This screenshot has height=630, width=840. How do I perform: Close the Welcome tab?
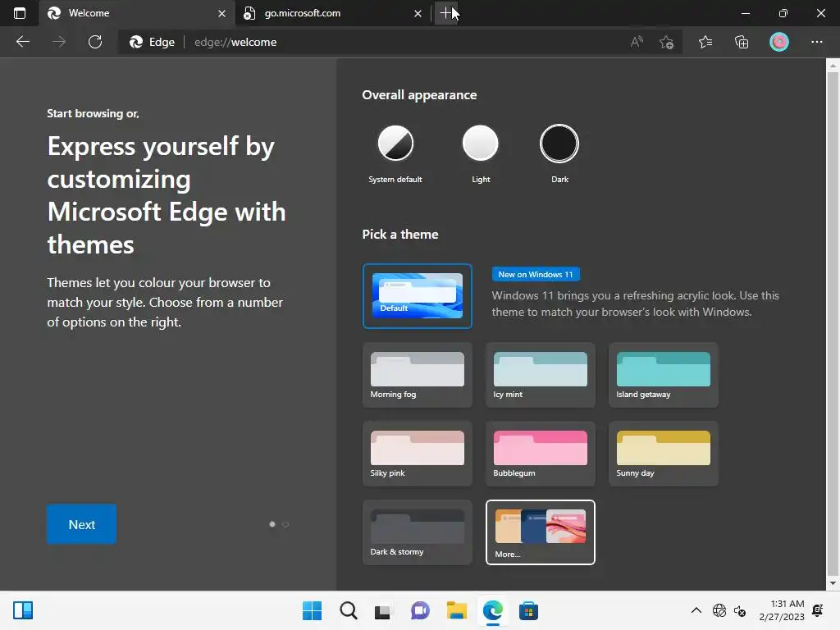221,13
